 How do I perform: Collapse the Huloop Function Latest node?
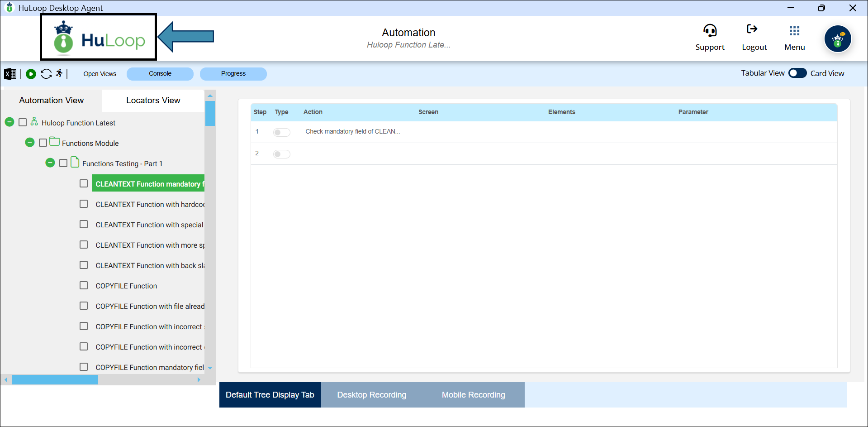(9, 122)
